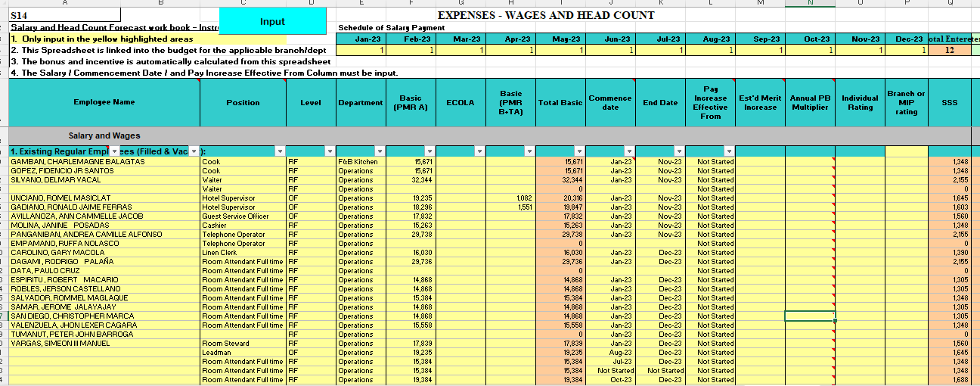Select the ECOLA header cell
Viewport: 980px width, 386px height.
click(461, 102)
